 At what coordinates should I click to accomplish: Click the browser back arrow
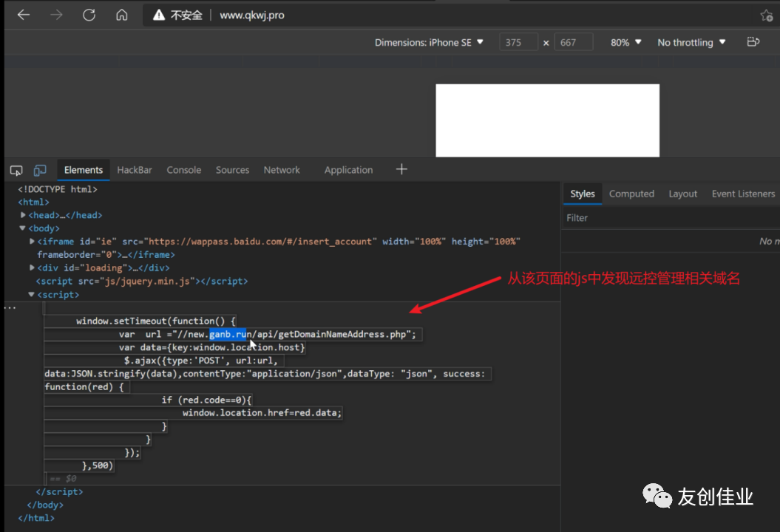[x=24, y=15]
